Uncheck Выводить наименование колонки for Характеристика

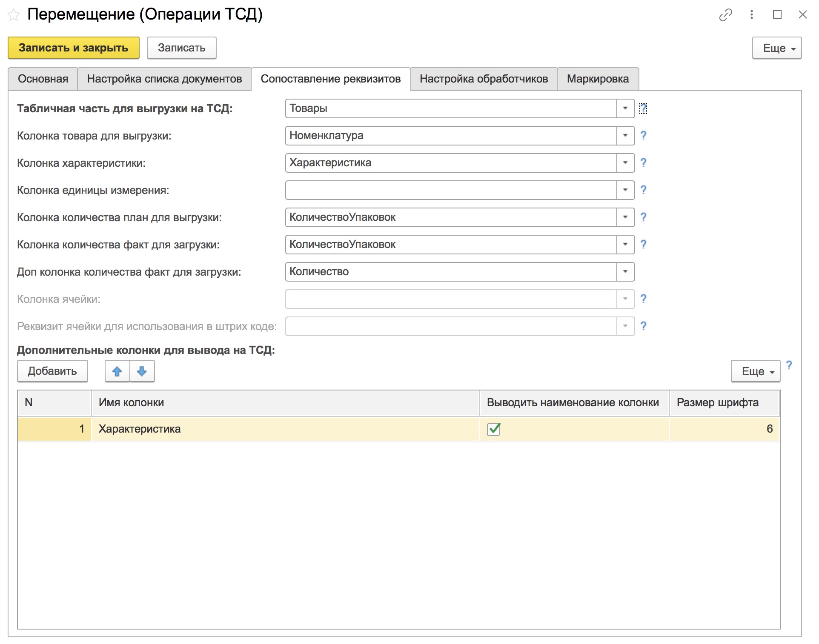tap(494, 429)
